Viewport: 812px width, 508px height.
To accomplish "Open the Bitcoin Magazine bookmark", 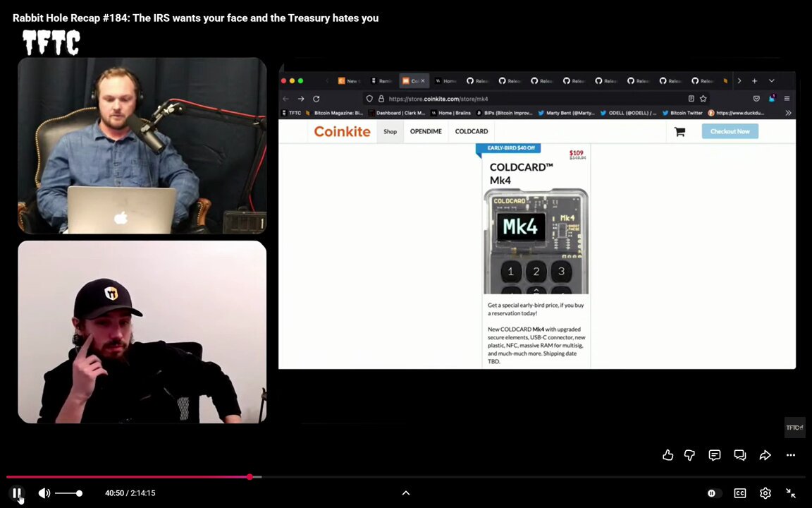I will click(334, 112).
